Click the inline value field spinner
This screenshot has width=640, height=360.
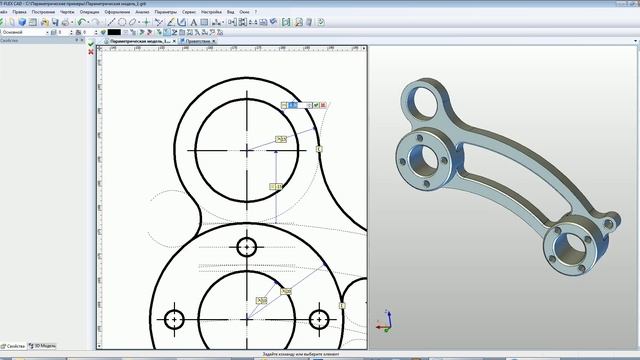[309, 105]
